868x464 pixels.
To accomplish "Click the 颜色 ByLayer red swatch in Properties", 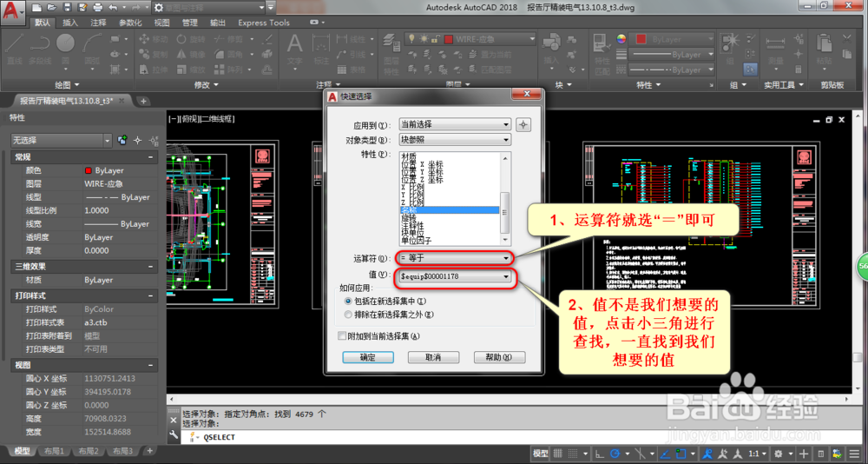I will 88,171.
